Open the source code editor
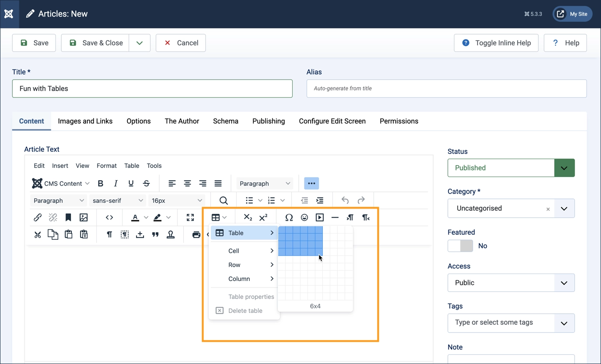 tap(109, 217)
